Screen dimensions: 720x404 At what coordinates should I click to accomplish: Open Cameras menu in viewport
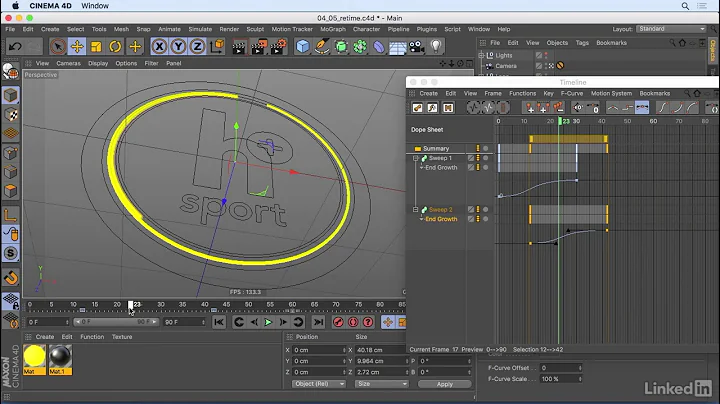68,63
